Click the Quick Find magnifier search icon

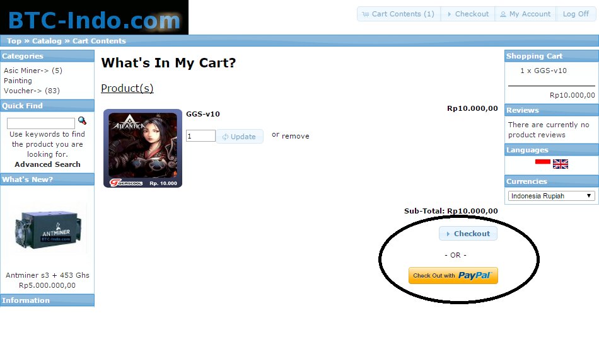pyautogui.click(x=82, y=120)
